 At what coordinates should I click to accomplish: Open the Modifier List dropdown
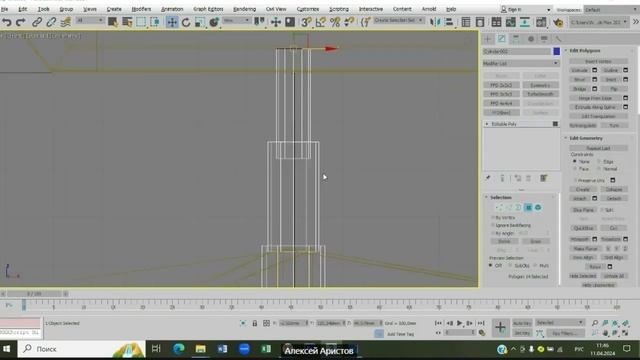pos(521,63)
